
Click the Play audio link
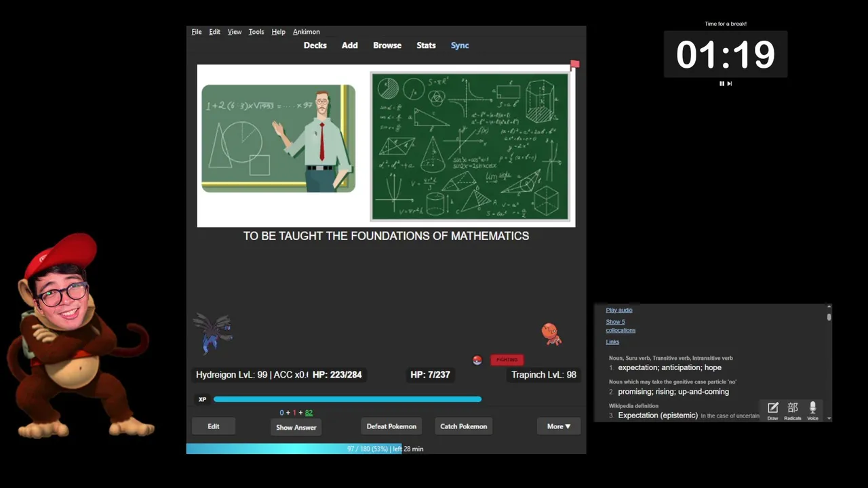point(619,310)
